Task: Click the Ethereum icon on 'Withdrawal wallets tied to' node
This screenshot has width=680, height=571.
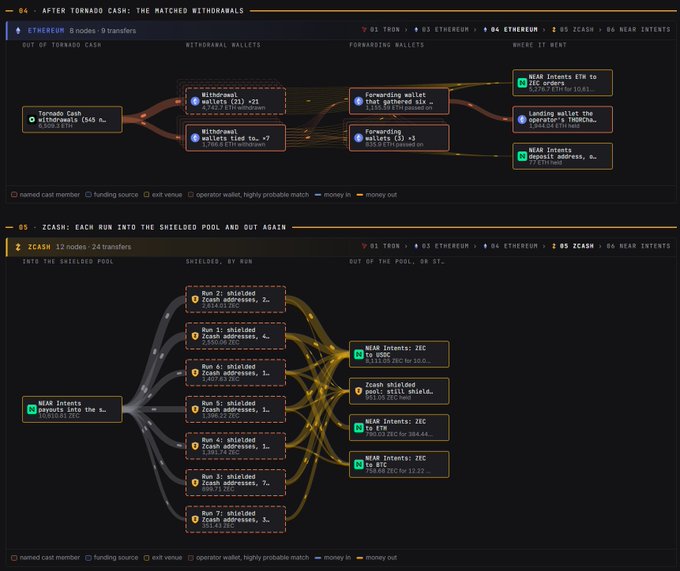Action: [x=195, y=138]
